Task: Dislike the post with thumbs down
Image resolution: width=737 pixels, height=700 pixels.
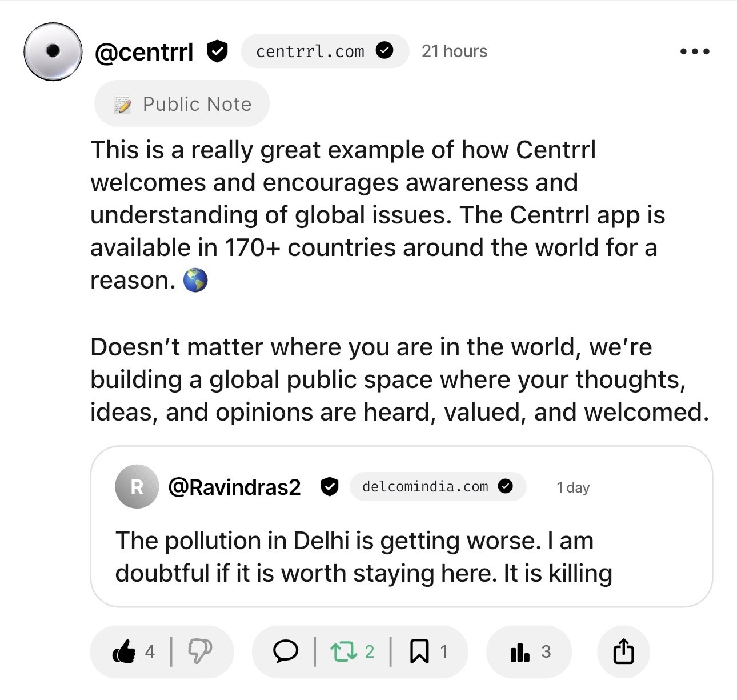Action: tap(199, 651)
